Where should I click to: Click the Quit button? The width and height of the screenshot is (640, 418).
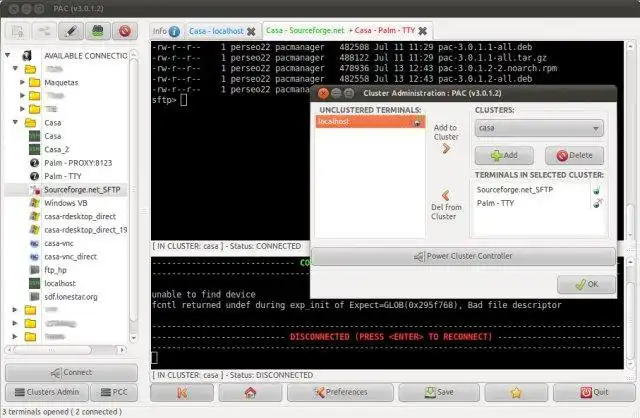594,393
